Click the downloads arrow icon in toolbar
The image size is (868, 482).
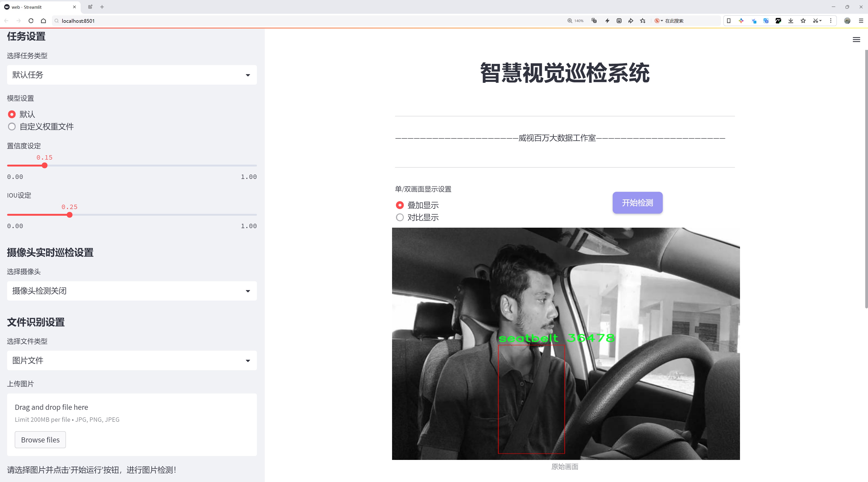click(791, 20)
